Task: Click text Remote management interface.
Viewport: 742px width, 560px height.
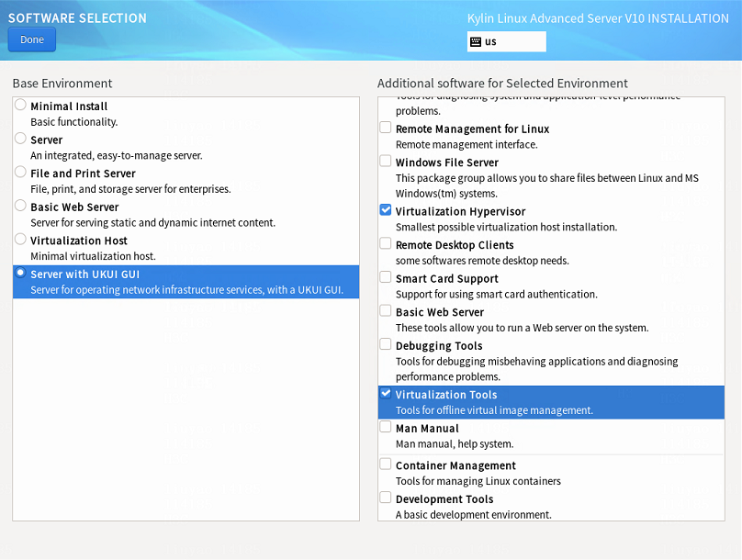Action: pyautogui.click(x=467, y=145)
